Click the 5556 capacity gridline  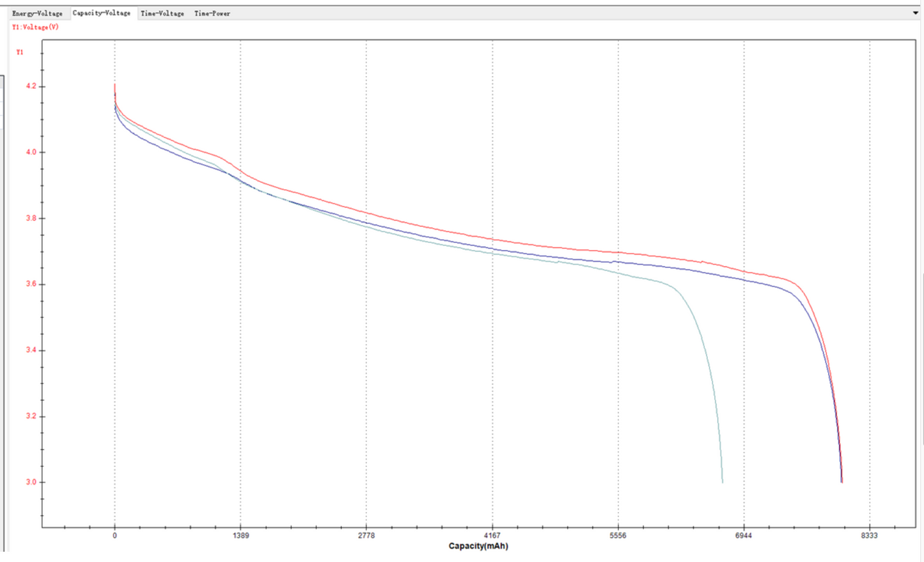click(x=618, y=288)
